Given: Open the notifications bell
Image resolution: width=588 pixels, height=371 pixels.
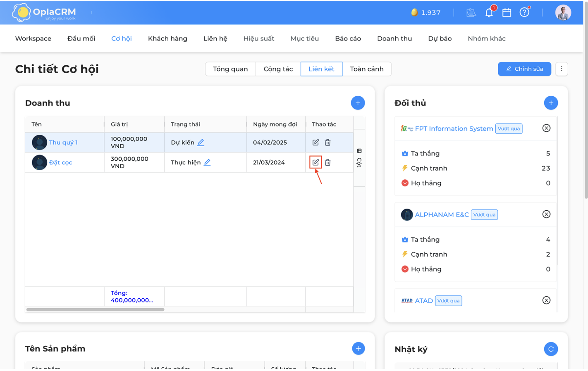Looking at the screenshot, I should (x=489, y=12).
